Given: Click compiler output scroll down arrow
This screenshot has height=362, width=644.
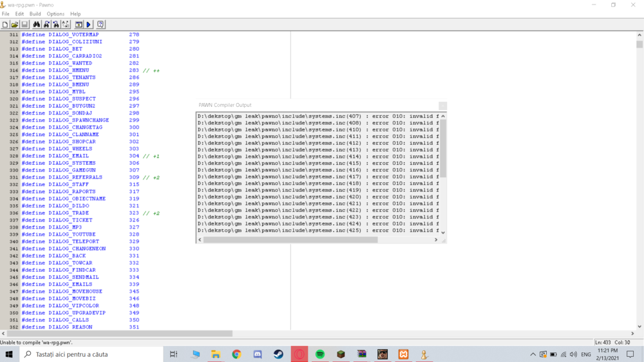Looking at the screenshot, I should 443,233.
